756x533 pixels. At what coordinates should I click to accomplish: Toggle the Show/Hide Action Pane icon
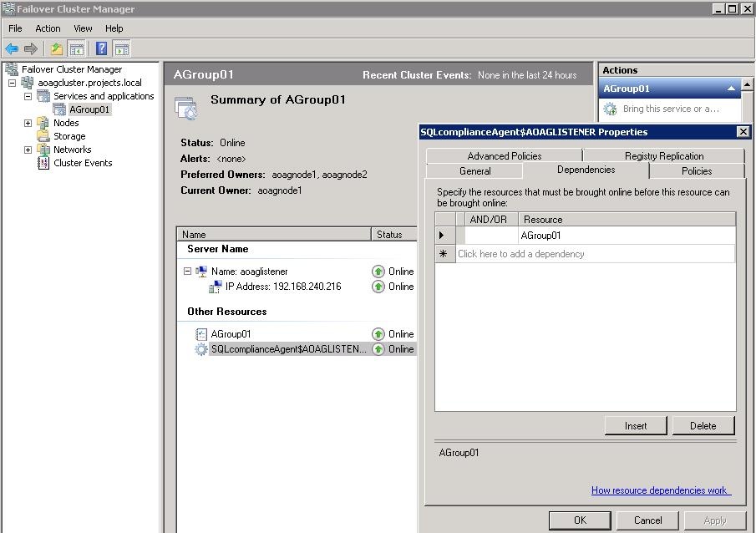(122, 49)
